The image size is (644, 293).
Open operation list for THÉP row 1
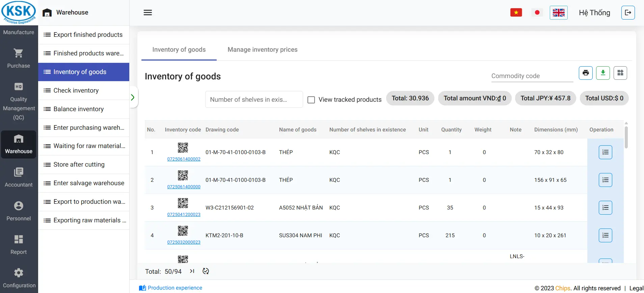[x=605, y=152]
